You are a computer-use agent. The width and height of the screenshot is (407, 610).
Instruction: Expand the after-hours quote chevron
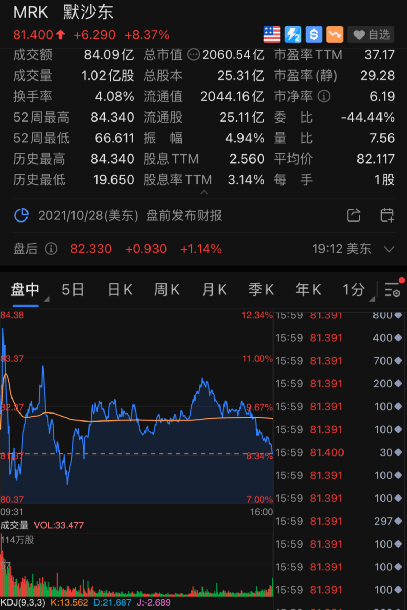click(389, 249)
